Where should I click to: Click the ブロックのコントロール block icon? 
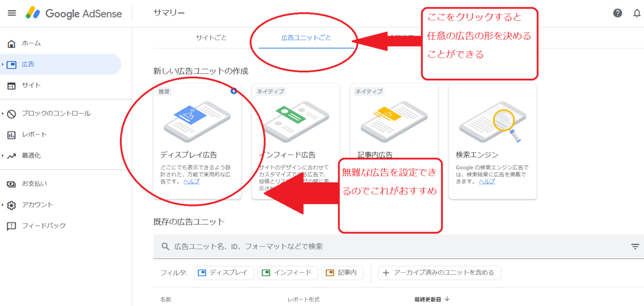tap(12, 114)
